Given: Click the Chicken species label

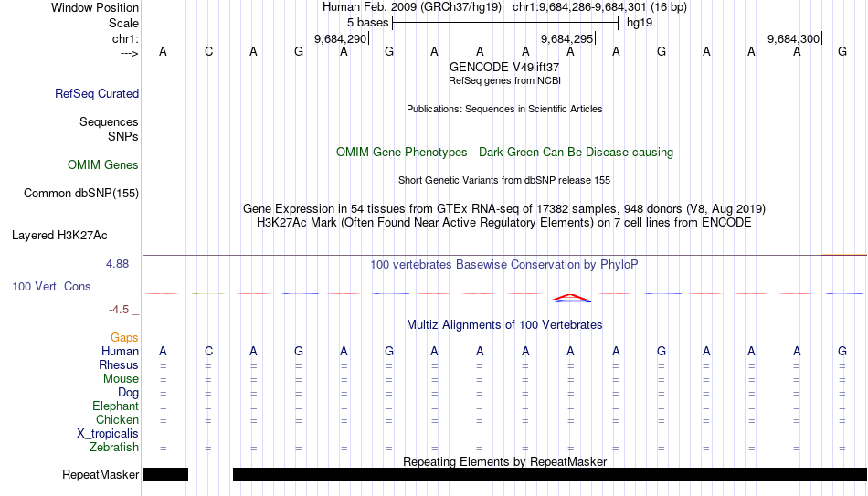Looking at the screenshot, I should pos(117,419).
